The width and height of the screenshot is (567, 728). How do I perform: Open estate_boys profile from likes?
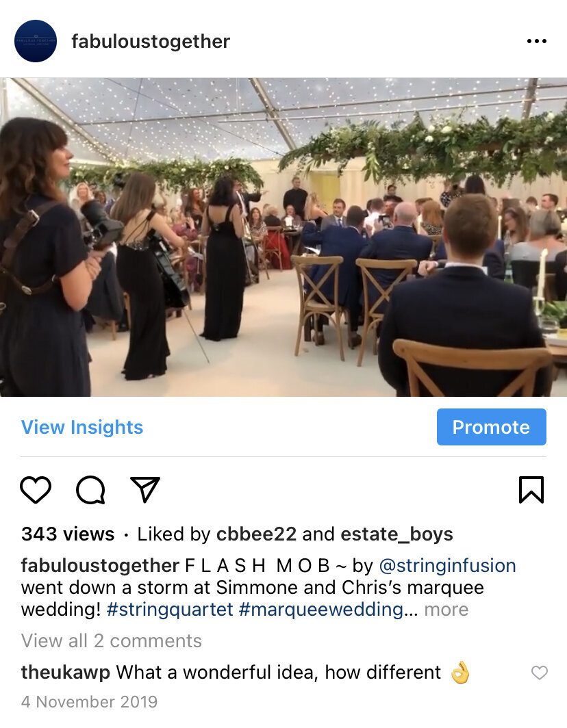(397, 534)
